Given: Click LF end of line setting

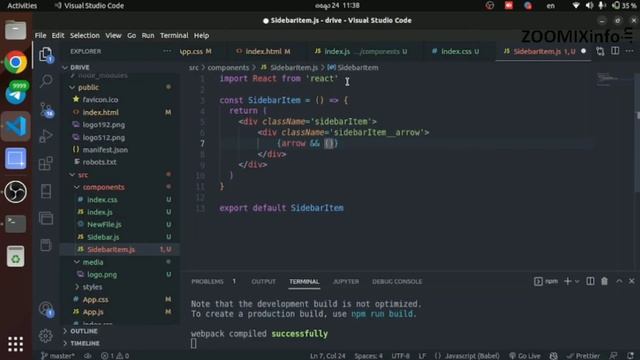Looking at the screenshot, I should [x=422, y=356].
